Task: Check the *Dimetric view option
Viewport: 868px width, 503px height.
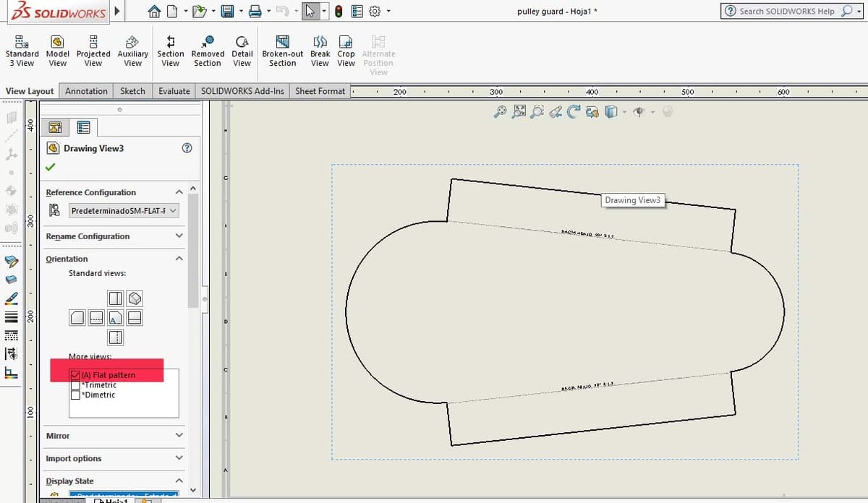Action: [75, 395]
